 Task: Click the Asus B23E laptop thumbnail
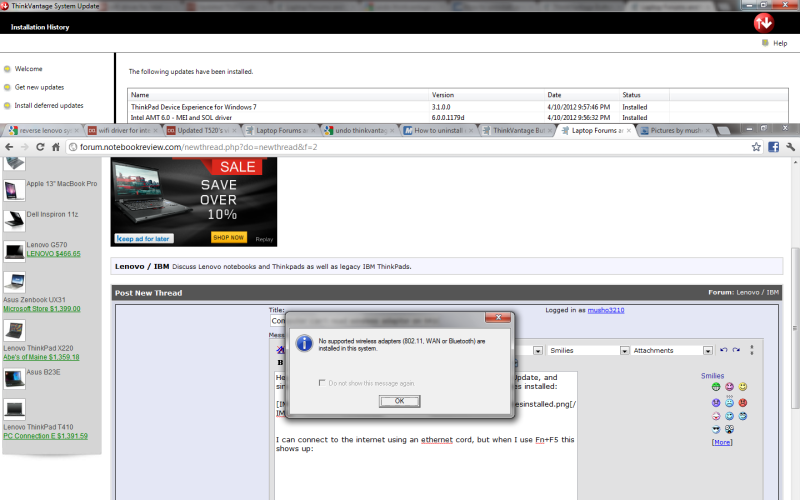(x=14, y=379)
